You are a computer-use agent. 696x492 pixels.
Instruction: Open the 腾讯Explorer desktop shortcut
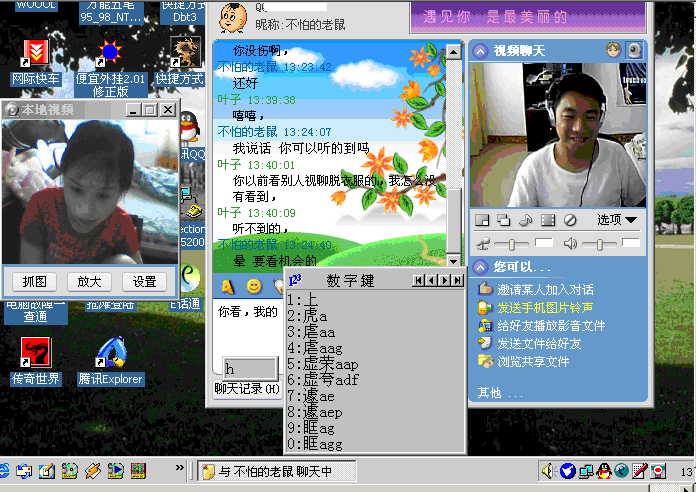[111, 361]
